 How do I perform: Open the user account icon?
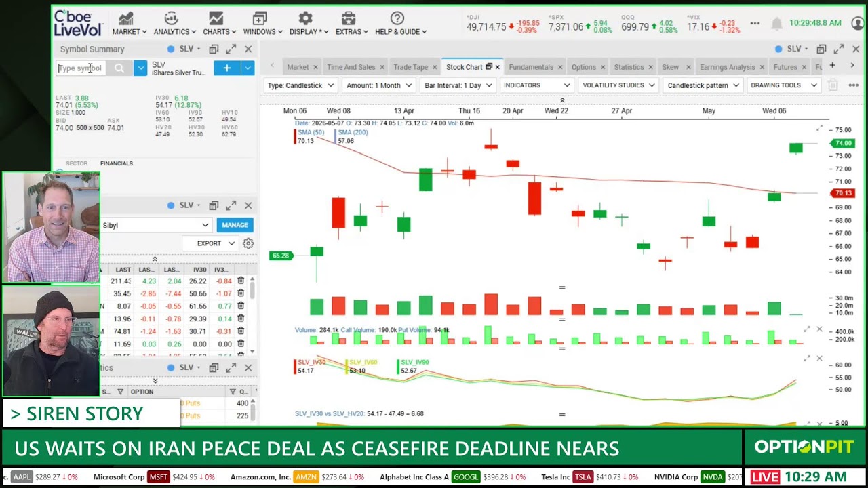pyautogui.click(x=858, y=24)
